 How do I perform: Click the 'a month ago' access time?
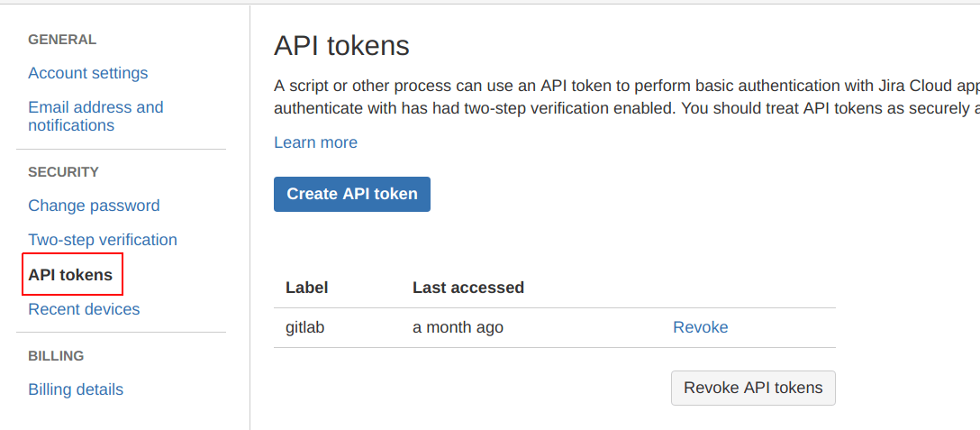click(458, 327)
